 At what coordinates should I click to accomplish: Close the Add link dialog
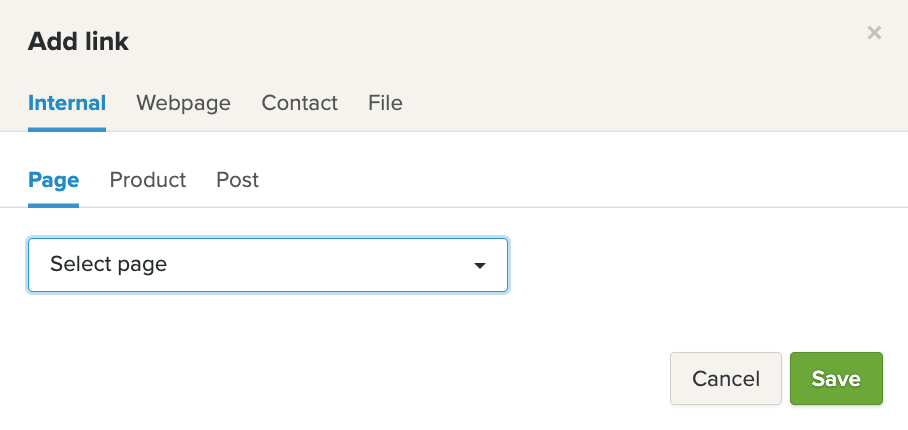(x=874, y=33)
